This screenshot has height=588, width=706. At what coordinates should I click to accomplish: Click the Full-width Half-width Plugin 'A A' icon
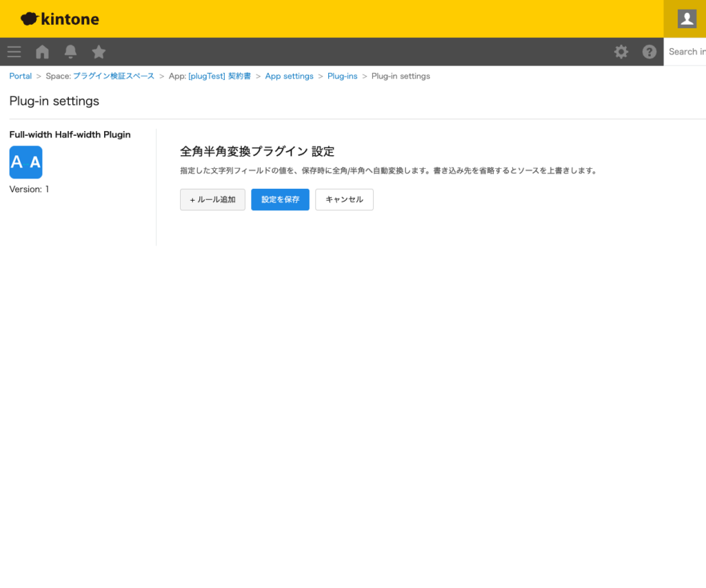(26, 162)
